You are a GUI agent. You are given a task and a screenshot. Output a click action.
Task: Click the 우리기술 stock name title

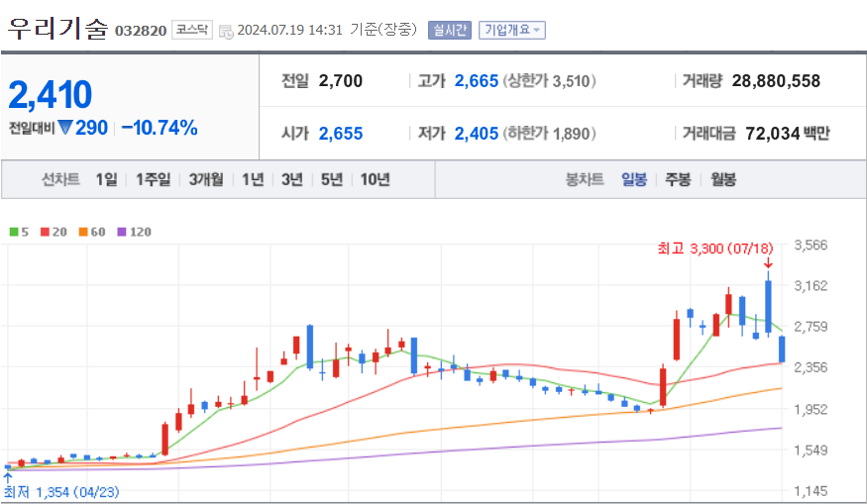click(57, 28)
